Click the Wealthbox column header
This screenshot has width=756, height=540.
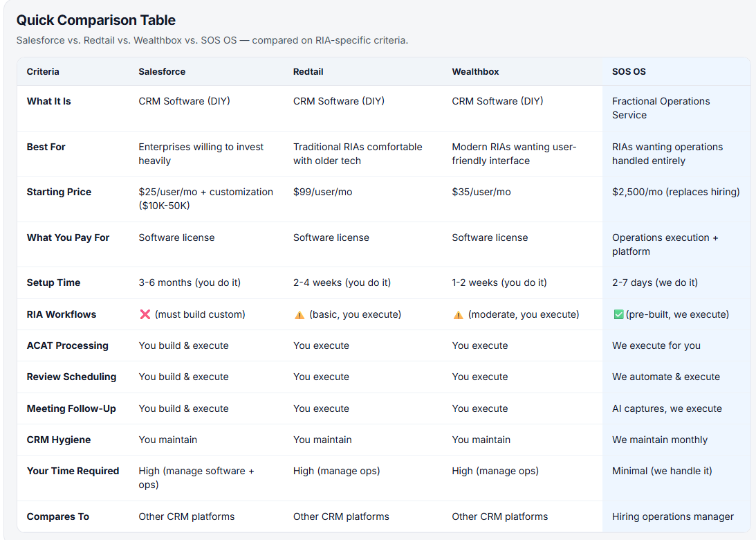click(475, 71)
